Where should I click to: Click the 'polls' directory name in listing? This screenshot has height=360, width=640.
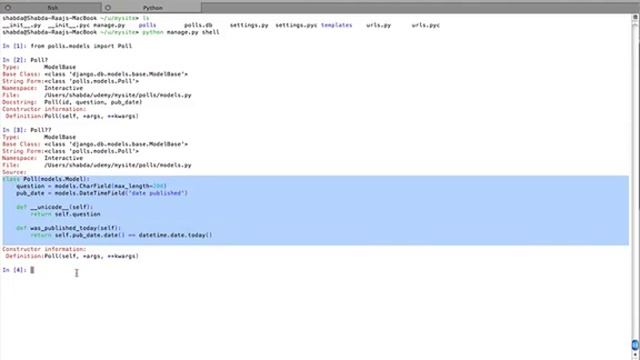(x=147, y=25)
